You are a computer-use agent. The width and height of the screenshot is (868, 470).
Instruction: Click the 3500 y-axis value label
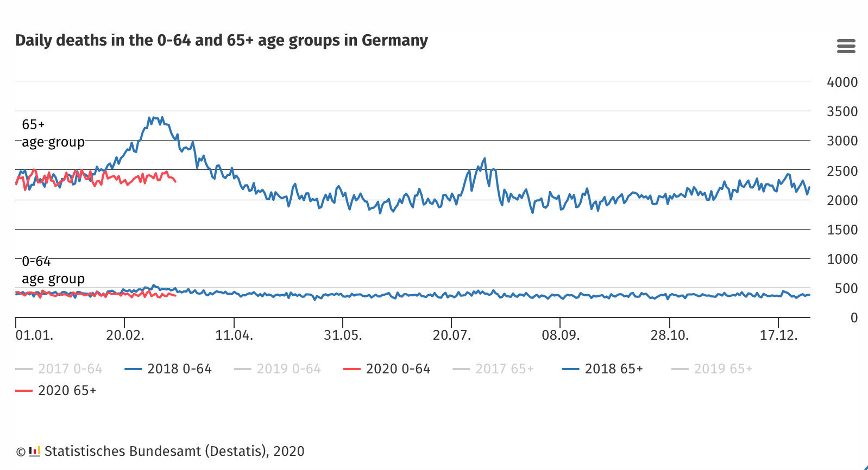[x=842, y=112]
